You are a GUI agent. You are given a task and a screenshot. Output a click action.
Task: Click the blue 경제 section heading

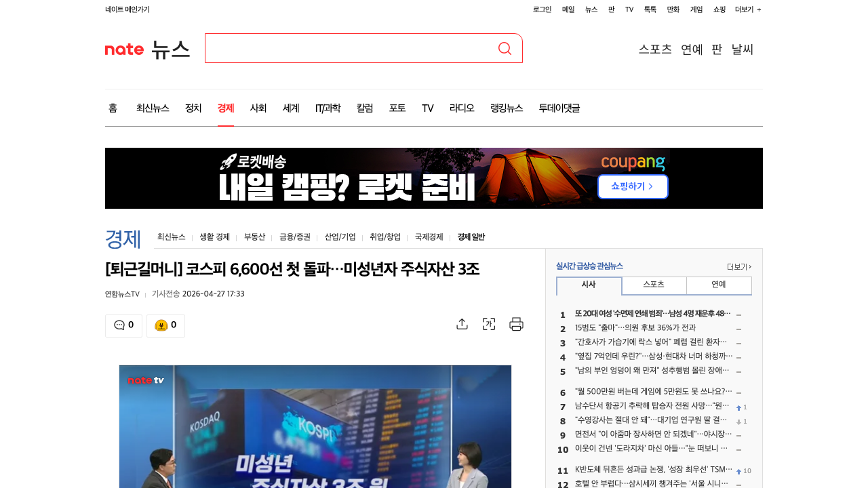point(123,239)
